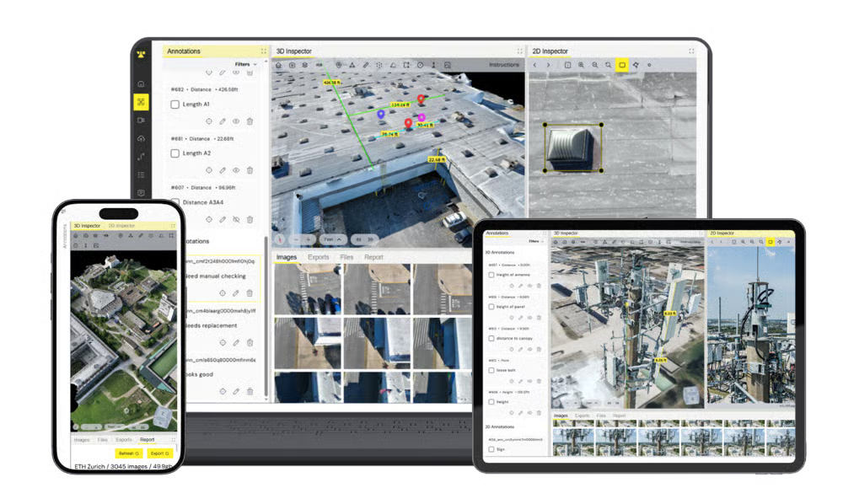The image size is (843, 504).
Task: Click laptop Annotations panel scrollbar
Action: point(266,316)
